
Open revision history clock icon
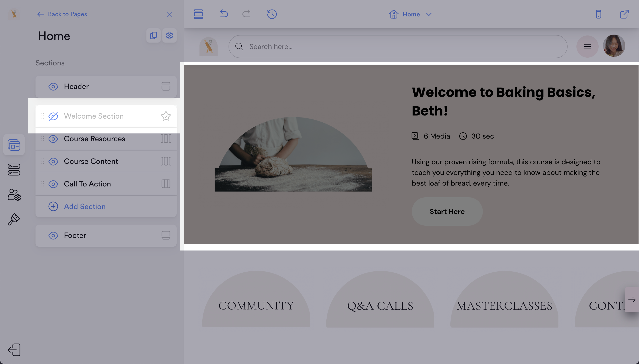click(272, 14)
